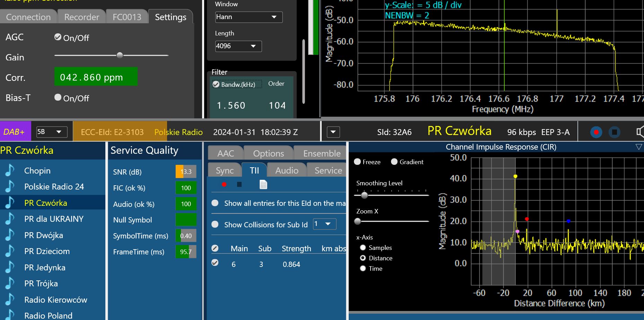Image resolution: width=644 pixels, height=320 pixels.
Task: Select the Radio Kierowców service
Action: [55, 300]
